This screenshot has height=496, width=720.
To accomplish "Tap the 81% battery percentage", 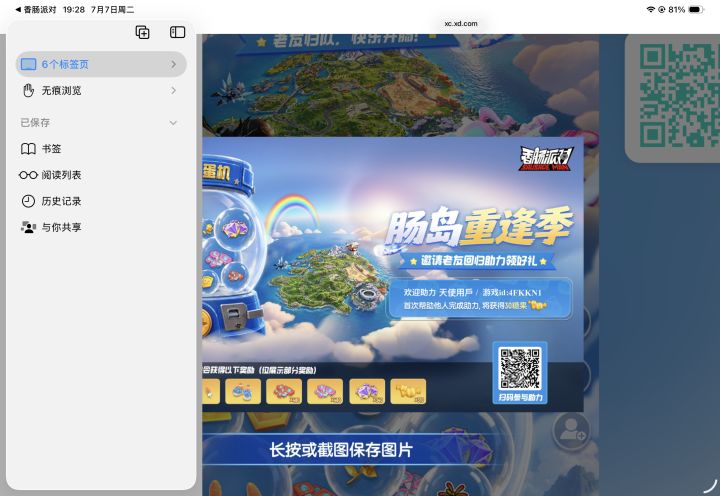I will coord(676,9).
